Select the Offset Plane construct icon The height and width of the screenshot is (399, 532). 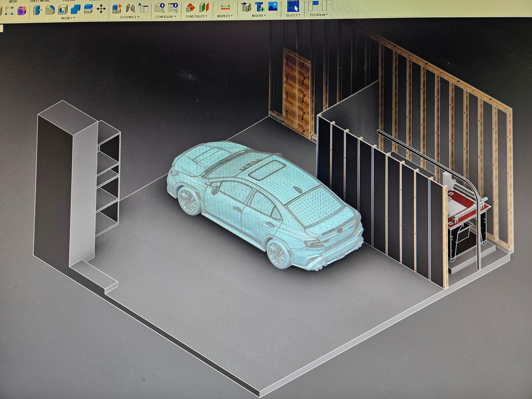coord(190,7)
